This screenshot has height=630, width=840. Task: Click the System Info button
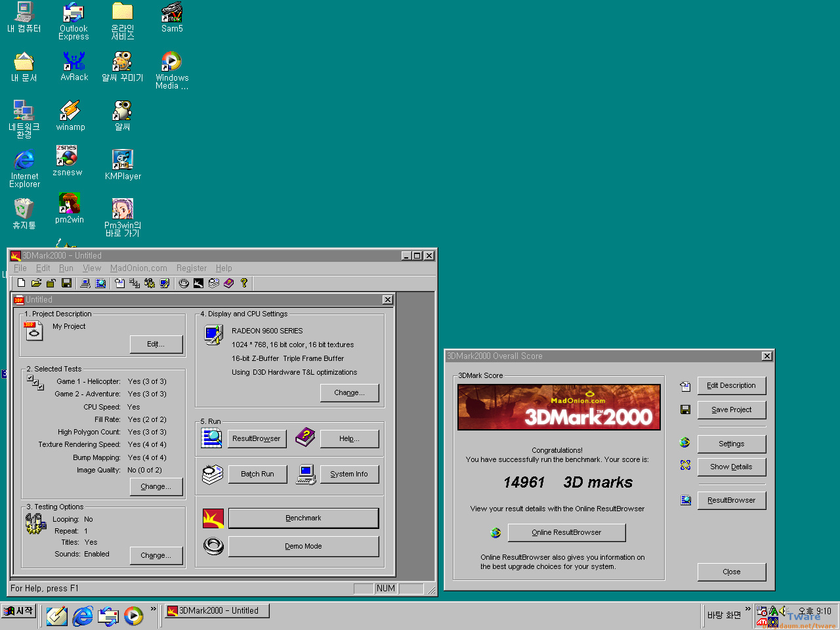pyautogui.click(x=350, y=474)
